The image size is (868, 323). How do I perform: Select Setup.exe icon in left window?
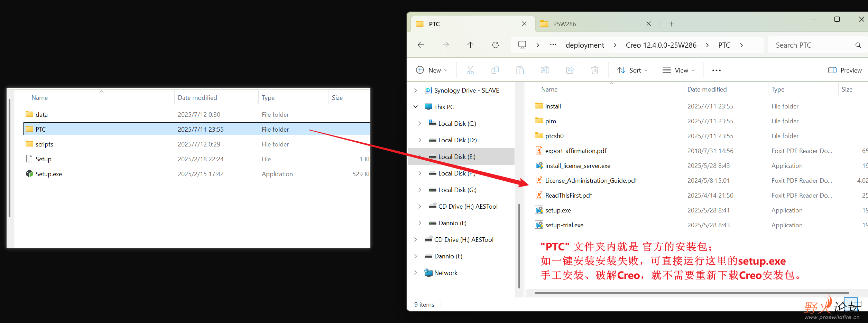[x=29, y=173]
